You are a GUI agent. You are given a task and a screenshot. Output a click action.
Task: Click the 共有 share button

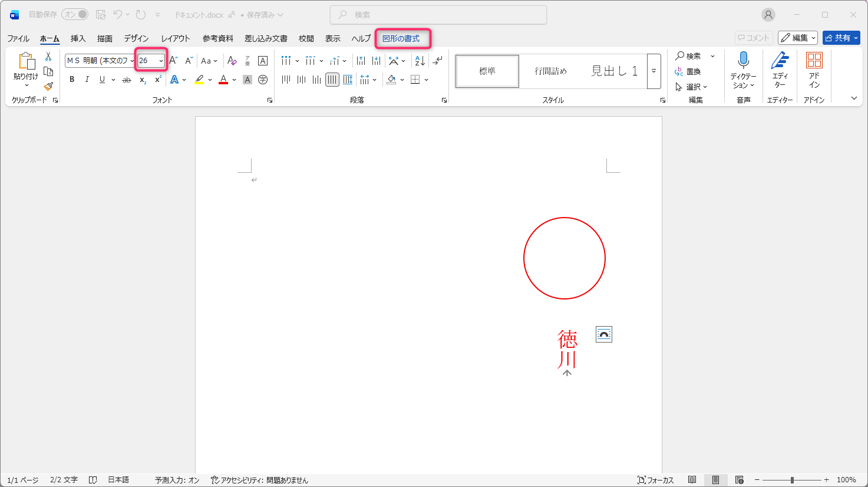pos(841,38)
